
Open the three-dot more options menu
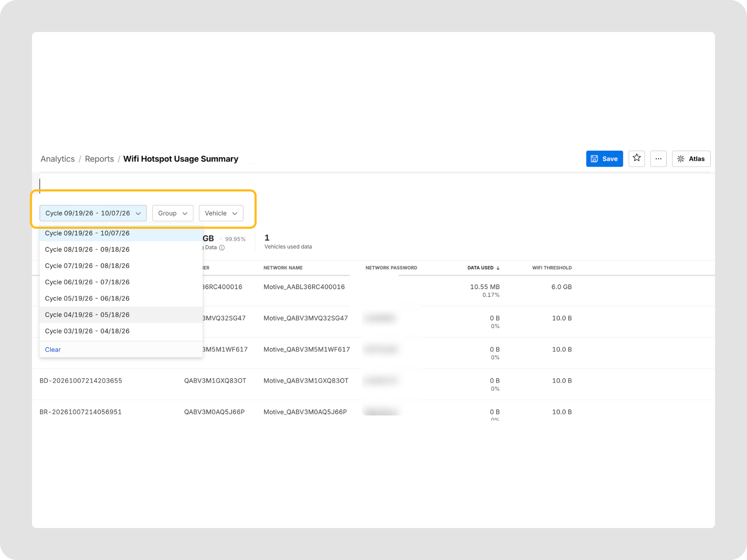point(658,159)
